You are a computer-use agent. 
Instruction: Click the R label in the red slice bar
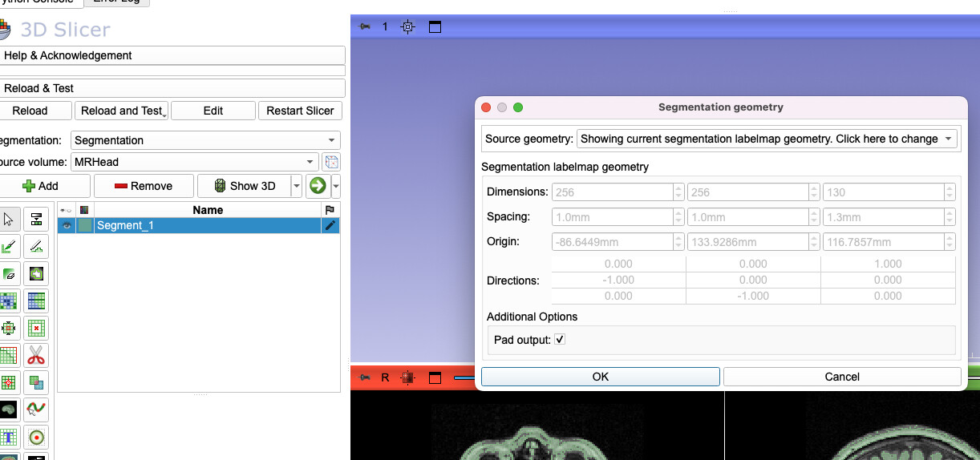tap(385, 377)
